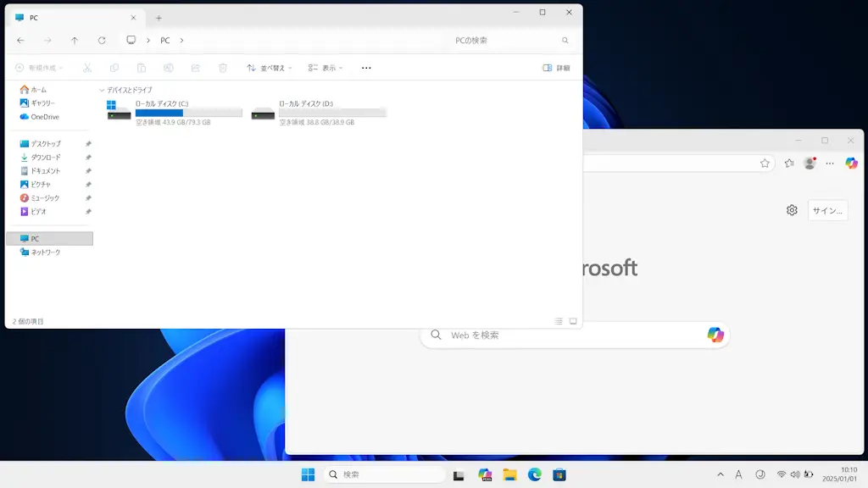
Task: Launch Microsoft Edge from the taskbar
Action: (534, 474)
